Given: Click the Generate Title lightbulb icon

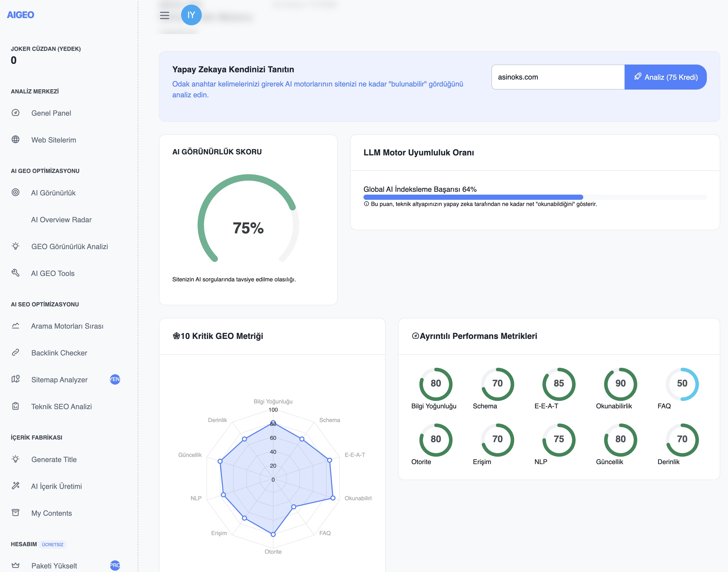Looking at the screenshot, I should [15, 459].
